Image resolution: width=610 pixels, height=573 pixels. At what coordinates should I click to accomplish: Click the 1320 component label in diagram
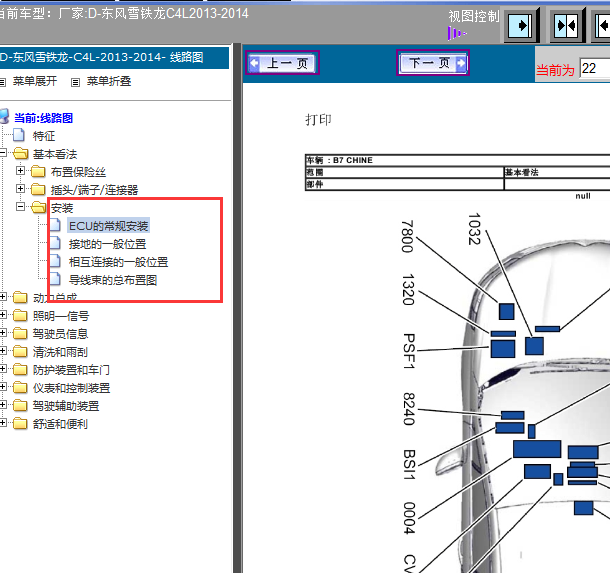click(x=408, y=289)
